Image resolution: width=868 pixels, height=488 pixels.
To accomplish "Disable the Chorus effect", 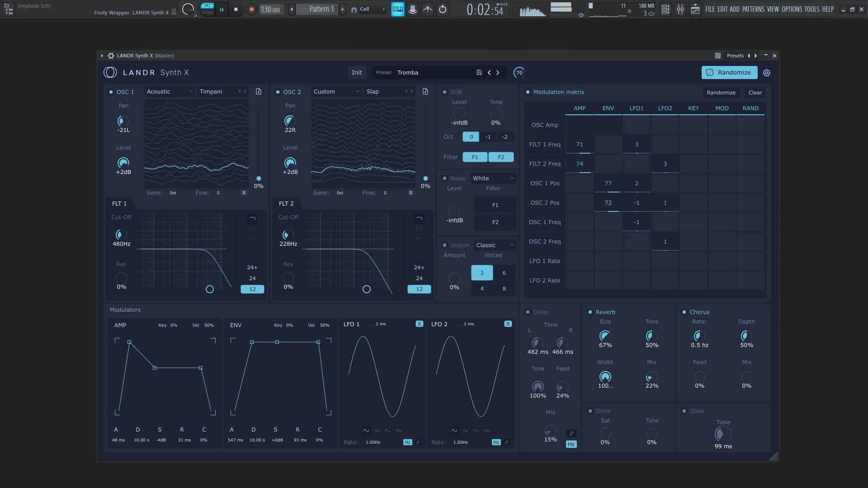I will click(684, 312).
